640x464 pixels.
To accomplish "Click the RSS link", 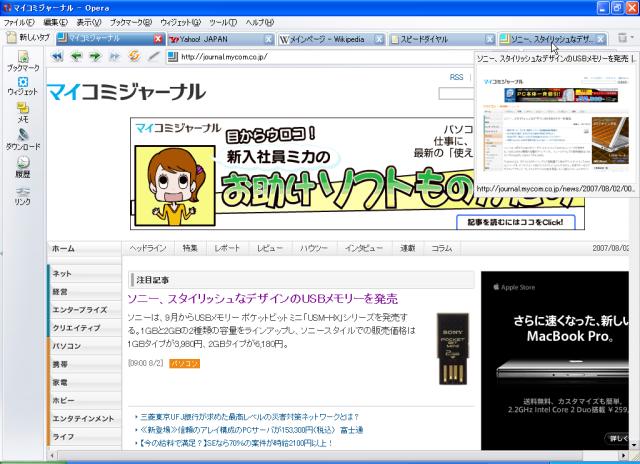I will 456,77.
